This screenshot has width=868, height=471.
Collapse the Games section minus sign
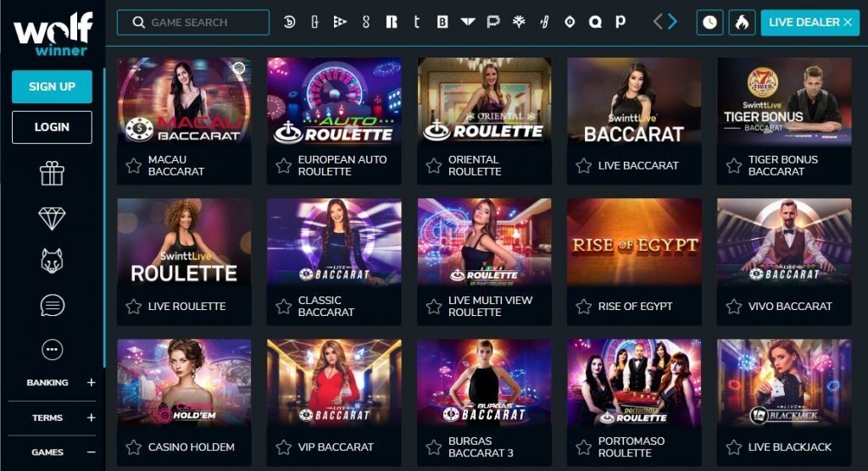(92, 452)
